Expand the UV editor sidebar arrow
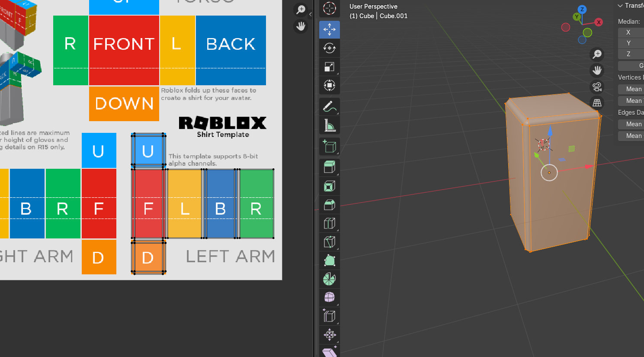644x357 pixels. 311,14
